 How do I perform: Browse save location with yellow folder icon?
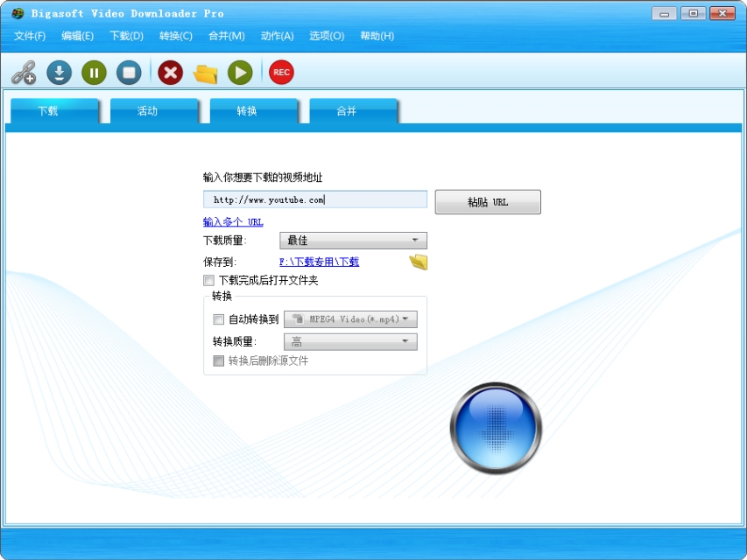[419, 262]
